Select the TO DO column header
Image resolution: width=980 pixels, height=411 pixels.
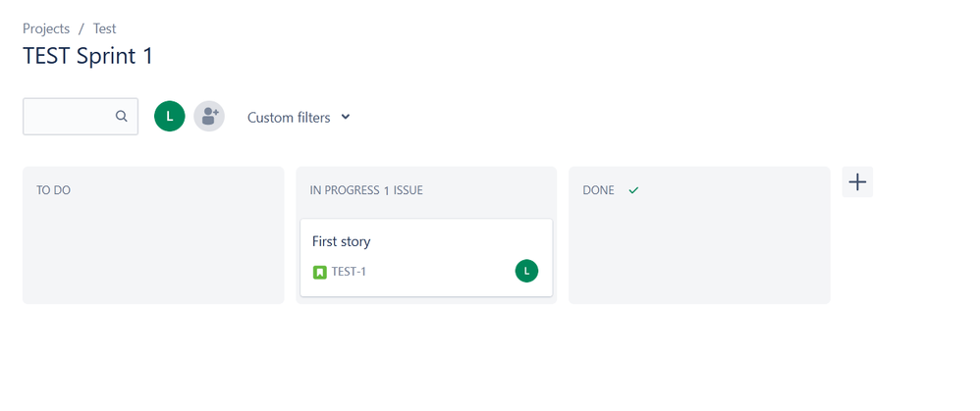[x=53, y=190]
